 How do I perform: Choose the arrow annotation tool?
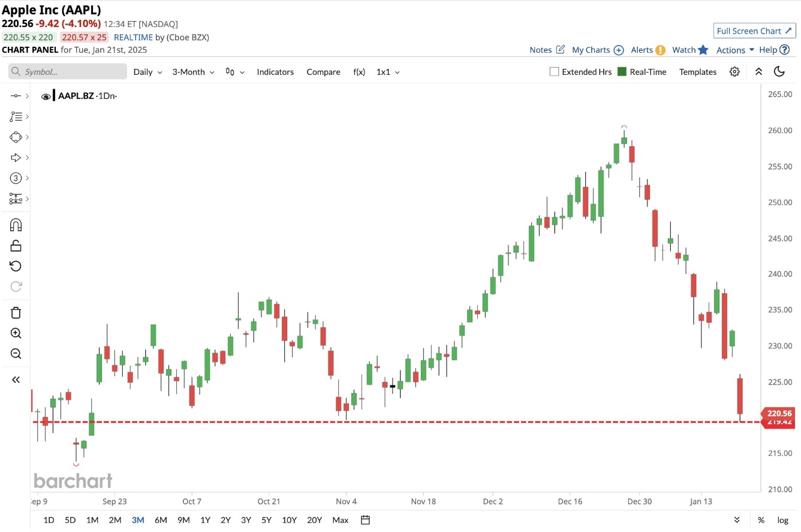point(16,158)
